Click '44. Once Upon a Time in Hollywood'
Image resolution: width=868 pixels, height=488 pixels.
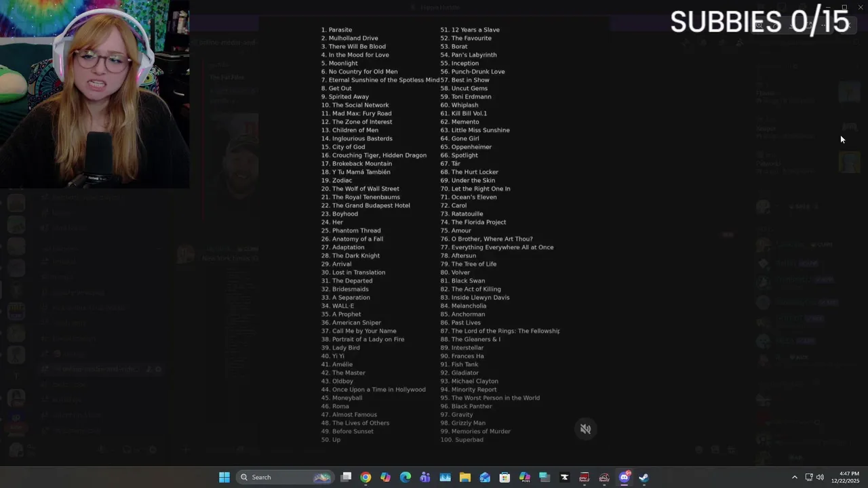(x=373, y=390)
